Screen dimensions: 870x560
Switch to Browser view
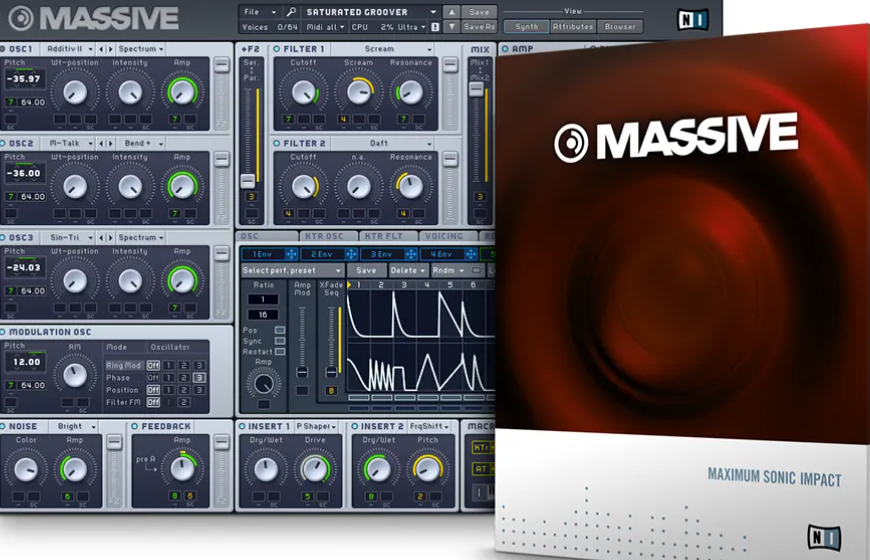coord(620,26)
